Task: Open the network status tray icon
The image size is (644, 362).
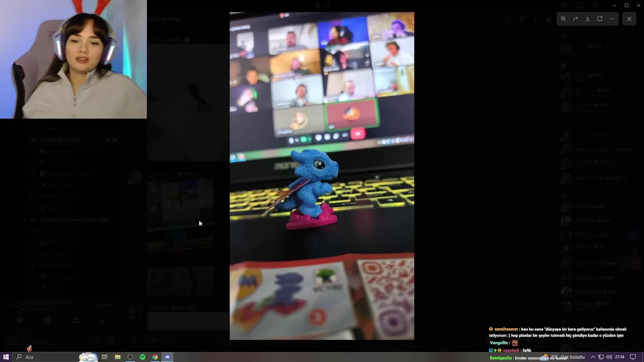Action: (601, 357)
